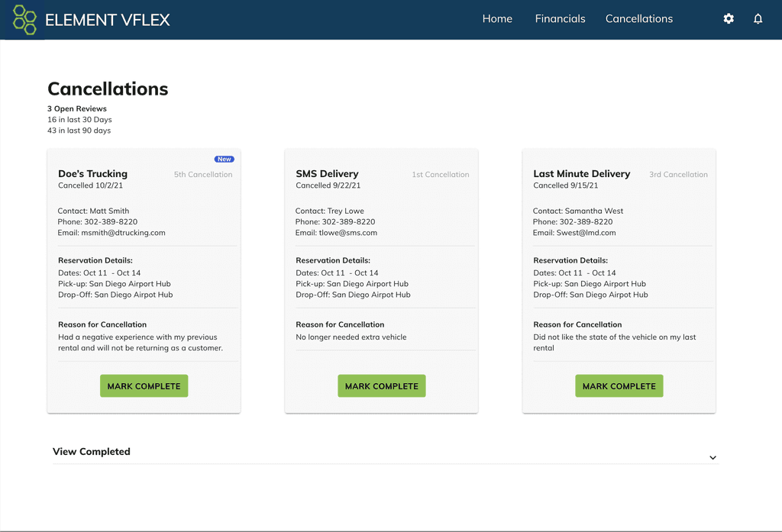Click 'Had a negative experience' reason text
Image resolution: width=782 pixels, height=532 pixels.
tap(141, 343)
